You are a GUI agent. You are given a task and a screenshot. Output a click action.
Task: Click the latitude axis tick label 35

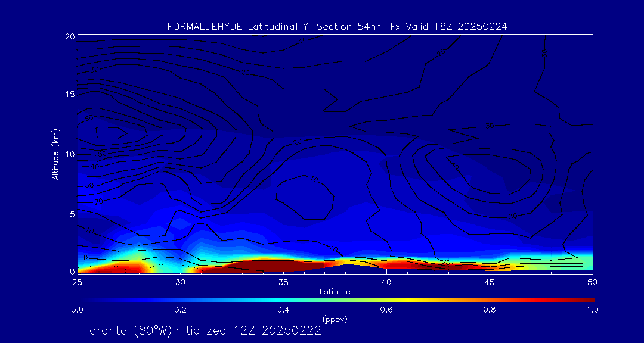pos(283,282)
